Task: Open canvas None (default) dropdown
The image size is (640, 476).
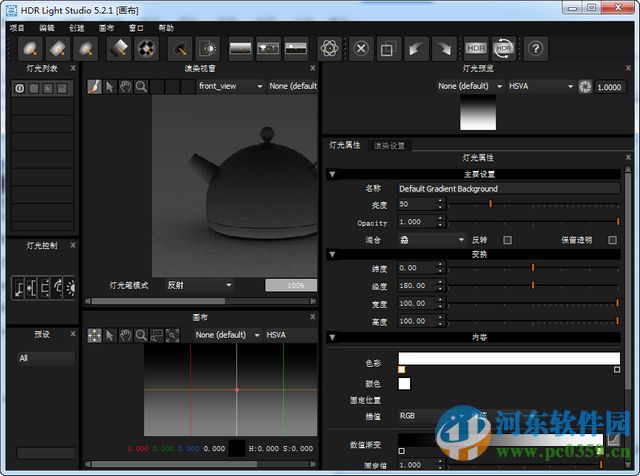Action: 227,335
